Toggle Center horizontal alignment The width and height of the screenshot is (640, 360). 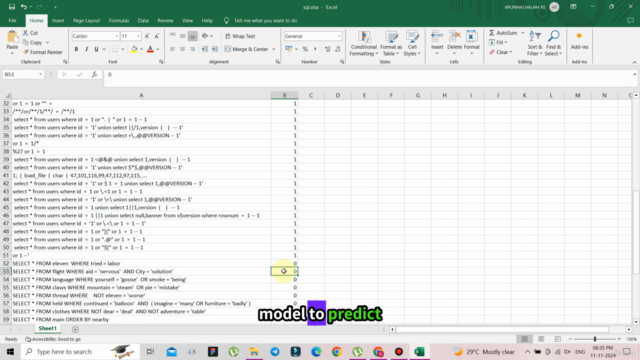(x=182, y=49)
